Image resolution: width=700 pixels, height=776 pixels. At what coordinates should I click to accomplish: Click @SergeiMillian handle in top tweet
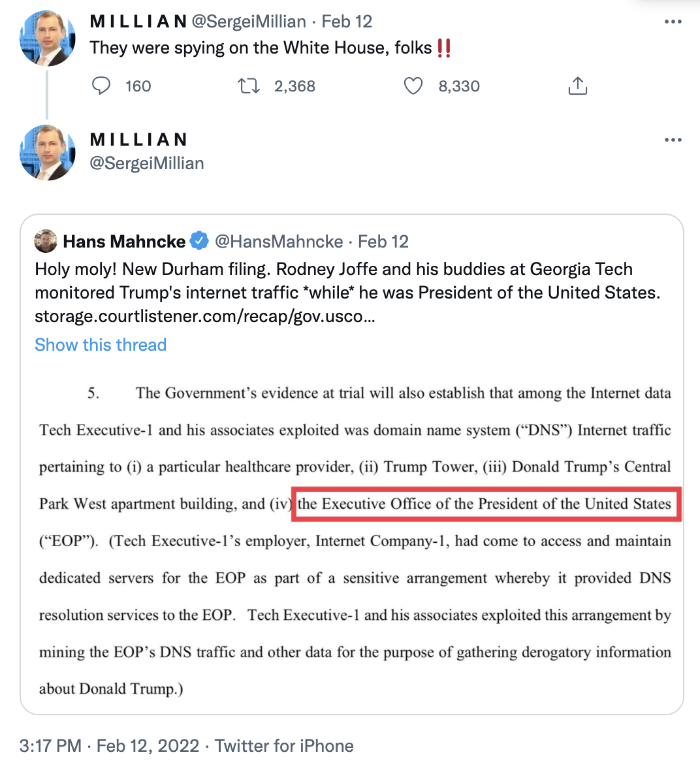[249, 22]
